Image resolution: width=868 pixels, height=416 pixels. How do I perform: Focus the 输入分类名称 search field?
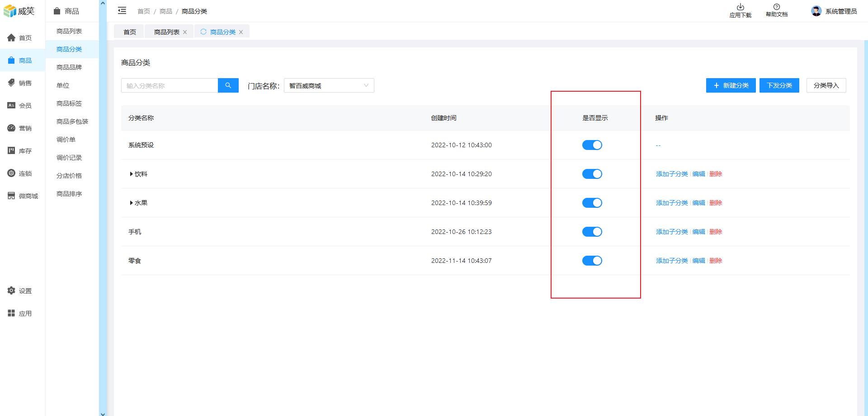tap(170, 86)
